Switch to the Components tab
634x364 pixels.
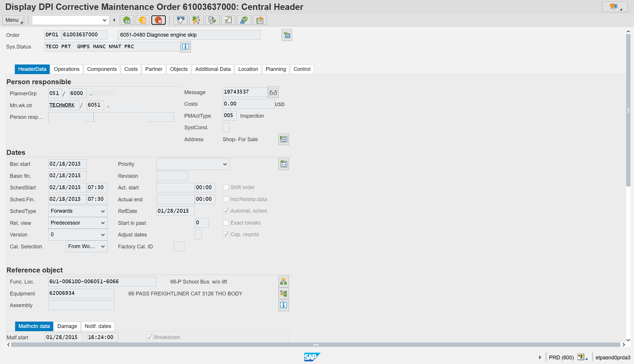coord(102,69)
